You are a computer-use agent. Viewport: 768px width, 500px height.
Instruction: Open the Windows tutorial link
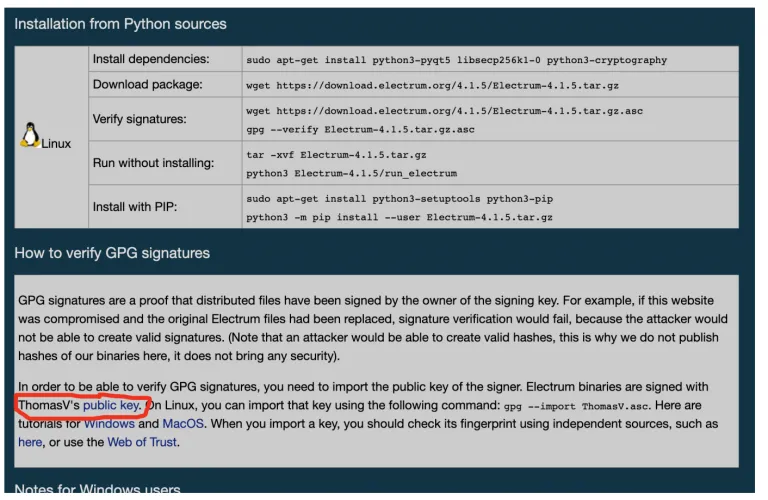coord(109,424)
